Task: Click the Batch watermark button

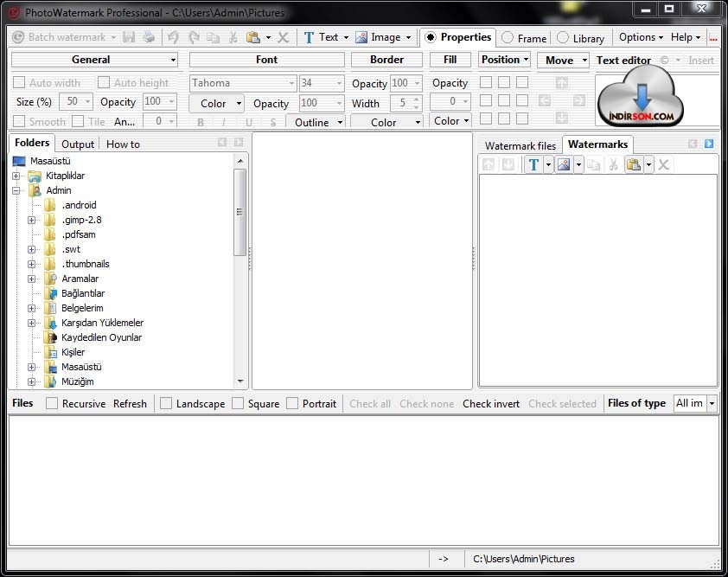Action: pyautogui.click(x=63, y=37)
